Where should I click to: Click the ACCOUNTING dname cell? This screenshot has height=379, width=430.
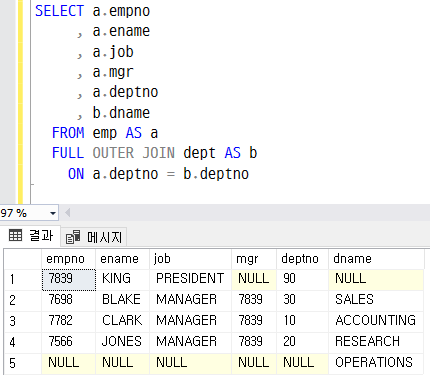(x=376, y=322)
